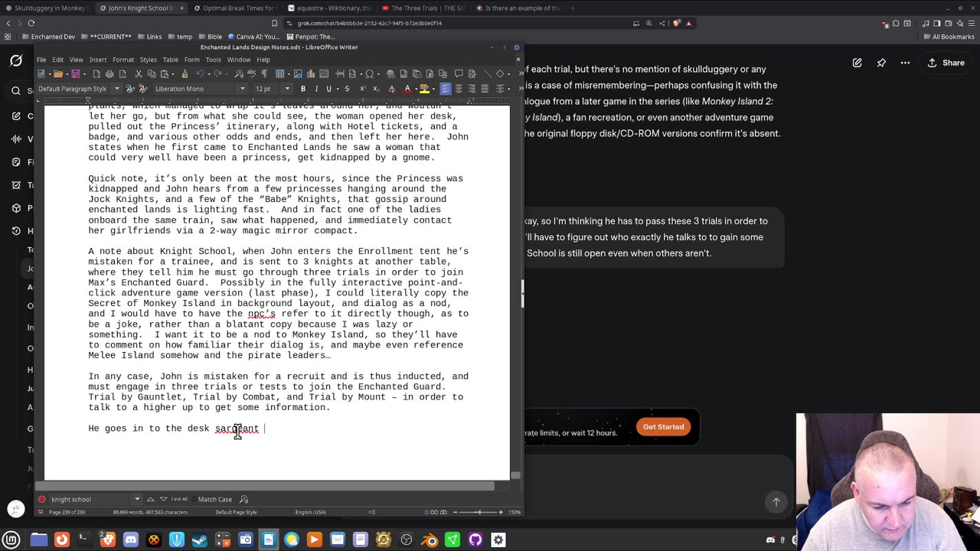
Task: Click the Get Started button in Grok
Action: [663, 427]
